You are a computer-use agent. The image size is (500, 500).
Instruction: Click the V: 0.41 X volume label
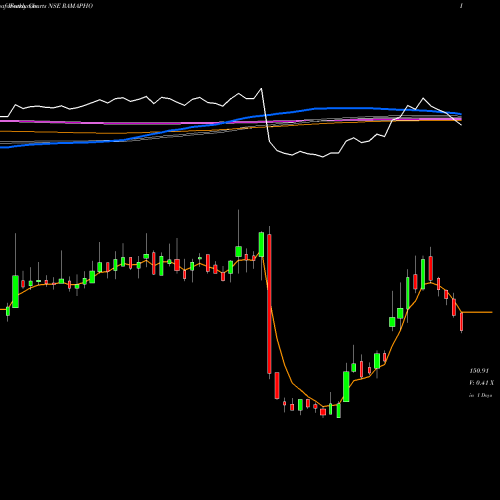click(481, 383)
